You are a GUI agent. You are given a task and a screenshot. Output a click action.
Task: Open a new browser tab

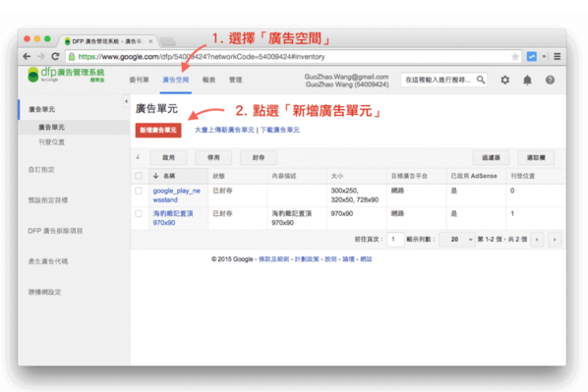[x=167, y=41]
